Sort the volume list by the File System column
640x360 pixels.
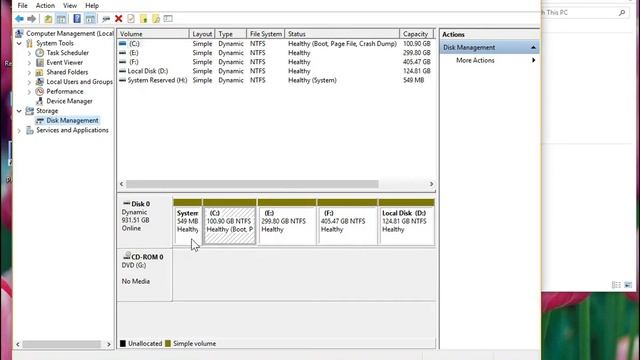tap(266, 34)
